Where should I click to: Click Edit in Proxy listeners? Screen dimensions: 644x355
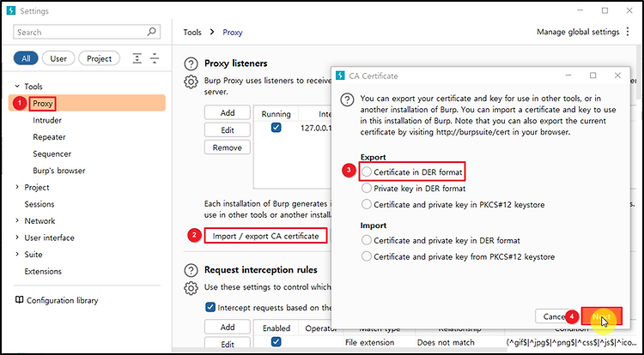228,130
